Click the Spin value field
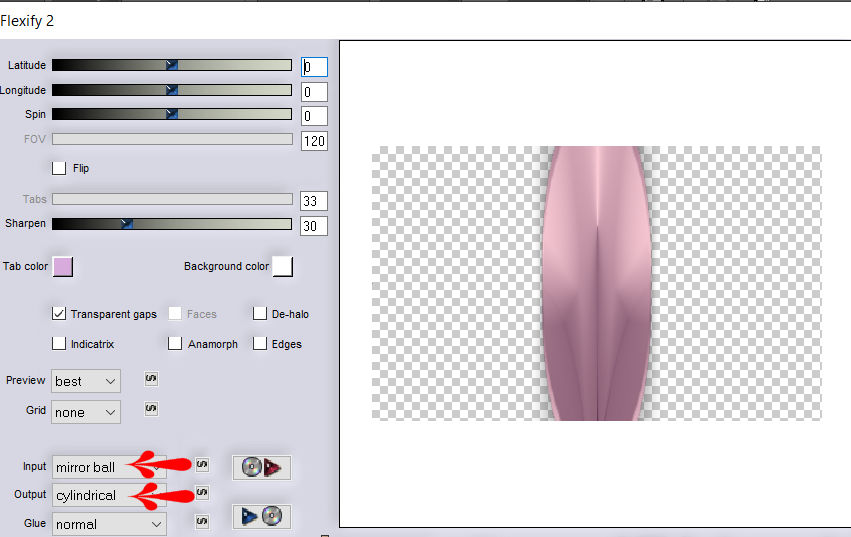The height and width of the screenshot is (537, 851). click(x=314, y=116)
